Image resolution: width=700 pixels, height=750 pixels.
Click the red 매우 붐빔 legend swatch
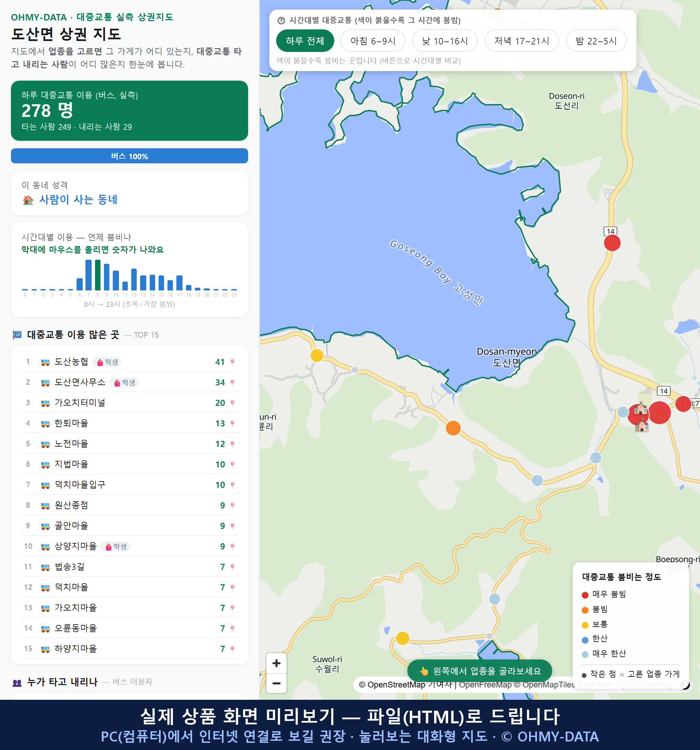pyautogui.click(x=585, y=595)
